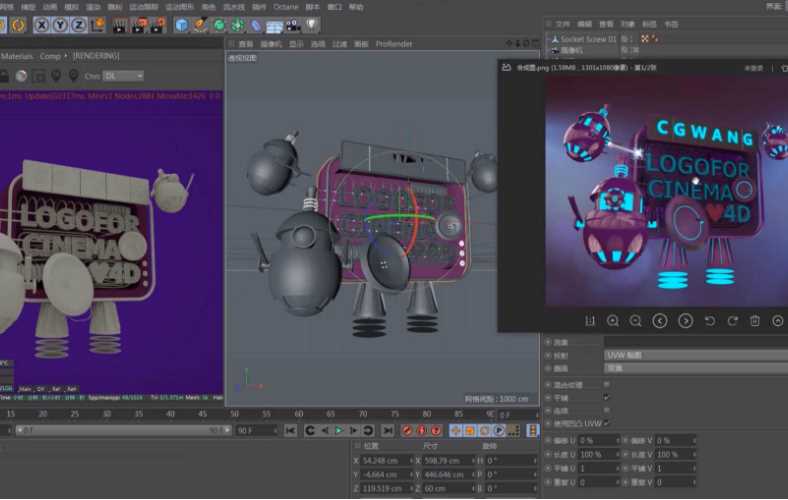Screen dimensions: 788x500
Task: Toggle the checkbox under the blend row
Action: point(607,397)
